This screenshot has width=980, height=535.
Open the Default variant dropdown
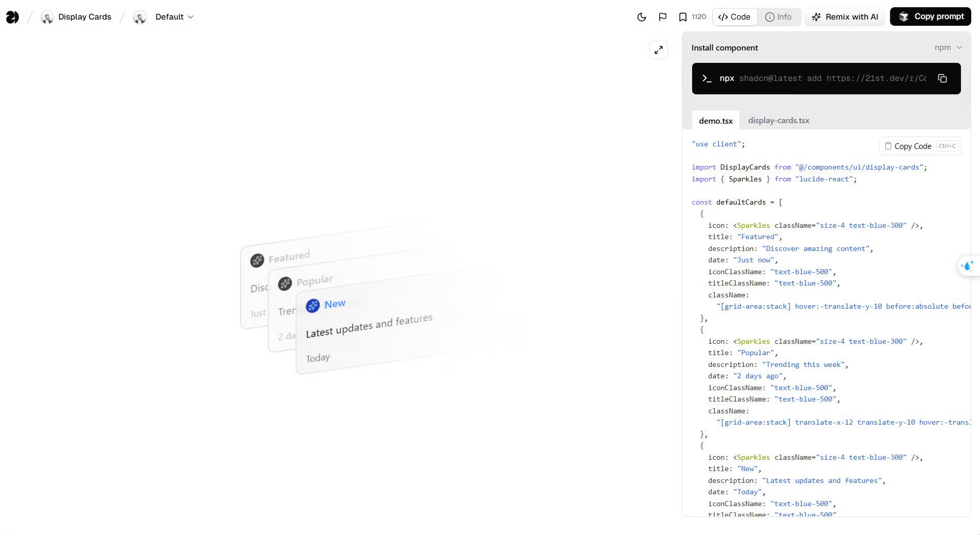click(x=169, y=16)
